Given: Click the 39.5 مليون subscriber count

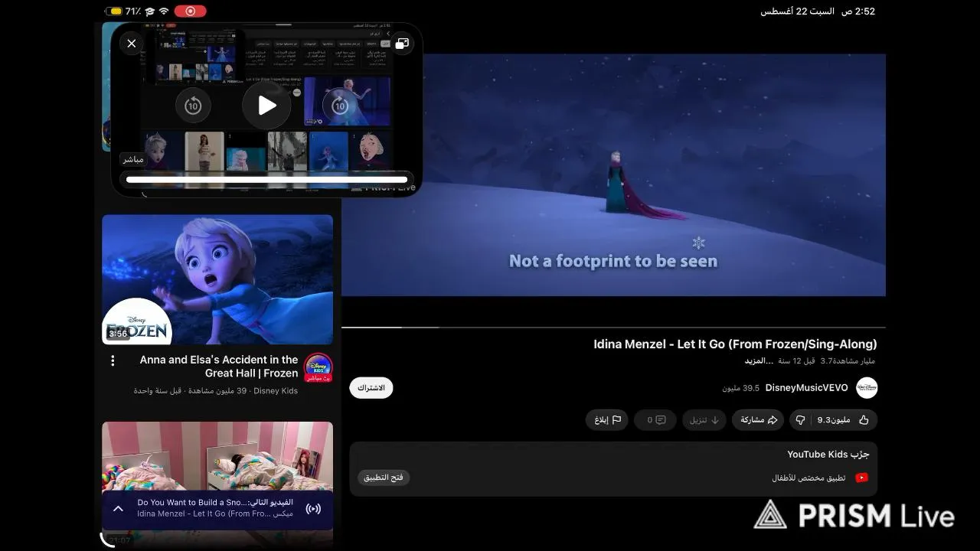Looking at the screenshot, I should [x=740, y=388].
